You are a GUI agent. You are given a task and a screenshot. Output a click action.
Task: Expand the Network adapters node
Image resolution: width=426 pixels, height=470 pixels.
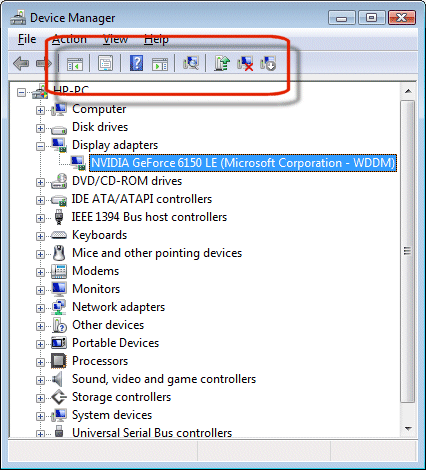coord(40,308)
